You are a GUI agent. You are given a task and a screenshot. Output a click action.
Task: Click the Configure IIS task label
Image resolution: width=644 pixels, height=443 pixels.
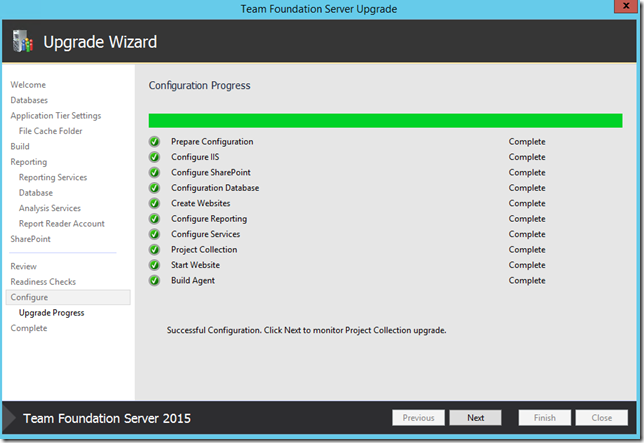click(x=195, y=157)
